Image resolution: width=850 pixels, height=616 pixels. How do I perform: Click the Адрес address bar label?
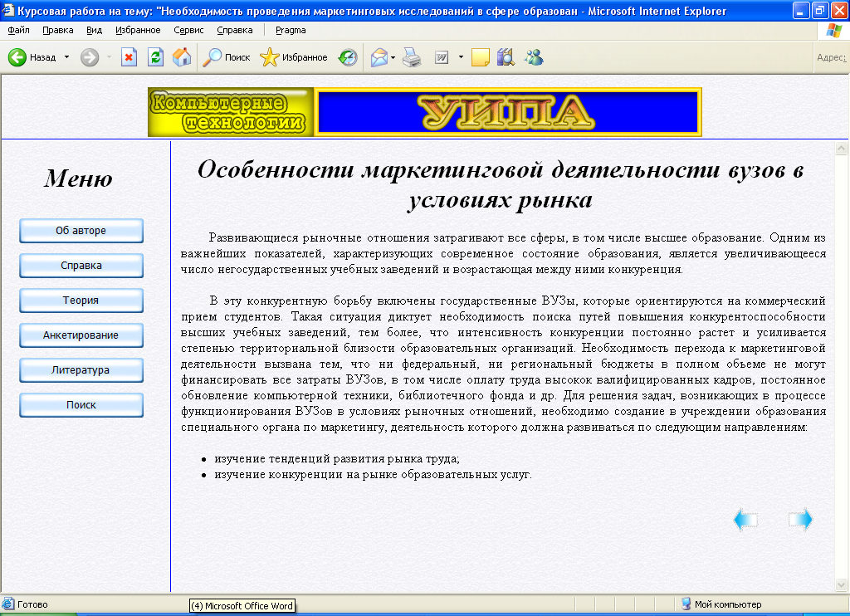(831, 57)
